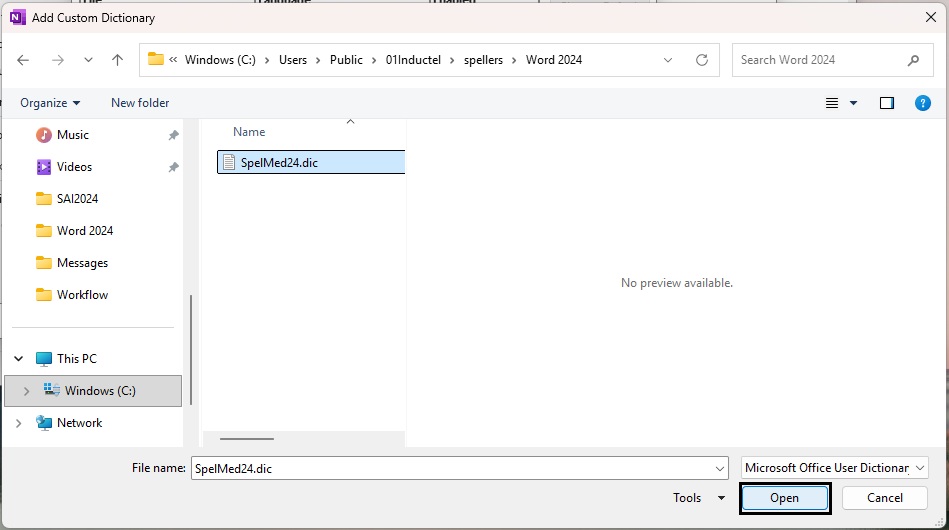This screenshot has height=530, width=949.
Task: Expand the Windows (C:) tree node
Action: pyautogui.click(x=26, y=391)
